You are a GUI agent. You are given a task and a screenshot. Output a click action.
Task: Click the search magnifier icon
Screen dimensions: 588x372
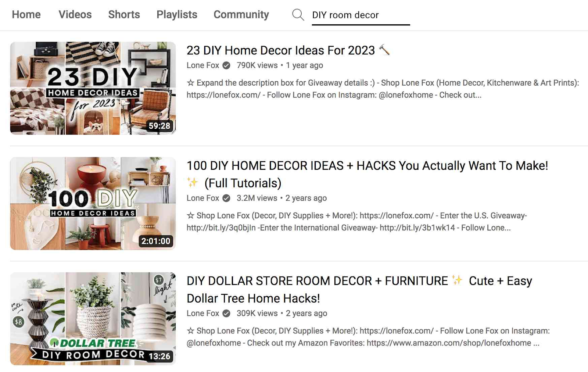(298, 15)
